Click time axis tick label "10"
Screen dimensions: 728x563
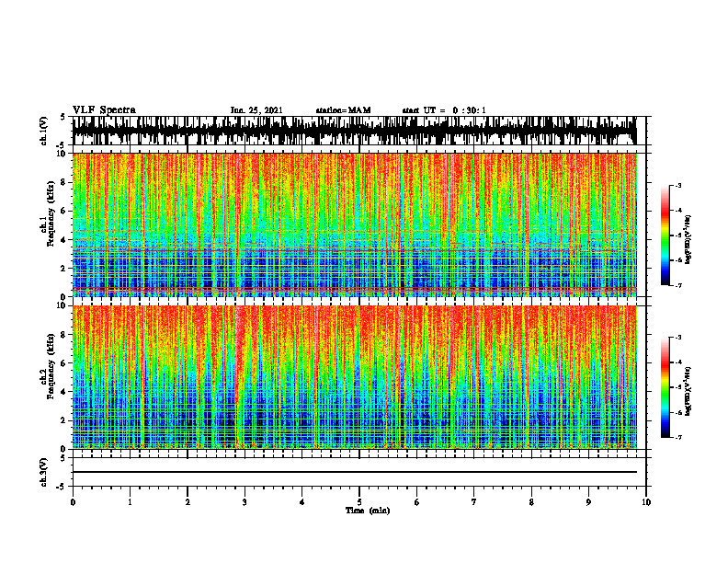tap(646, 502)
